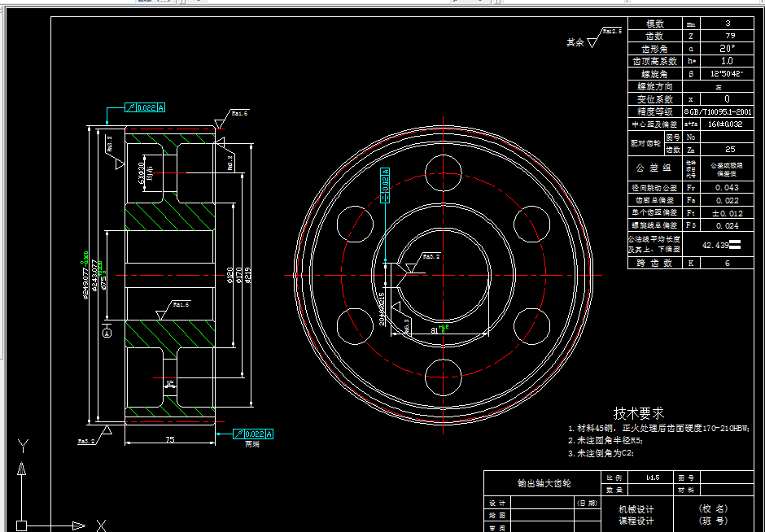Click the 比例 title block cell
765x532 pixels.
coord(614,477)
